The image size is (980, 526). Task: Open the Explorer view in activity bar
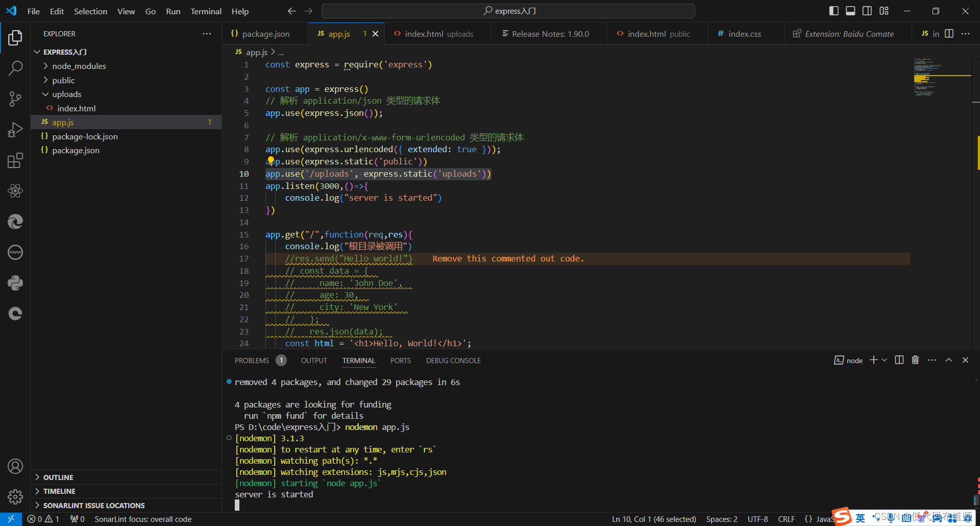tap(15, 38)
